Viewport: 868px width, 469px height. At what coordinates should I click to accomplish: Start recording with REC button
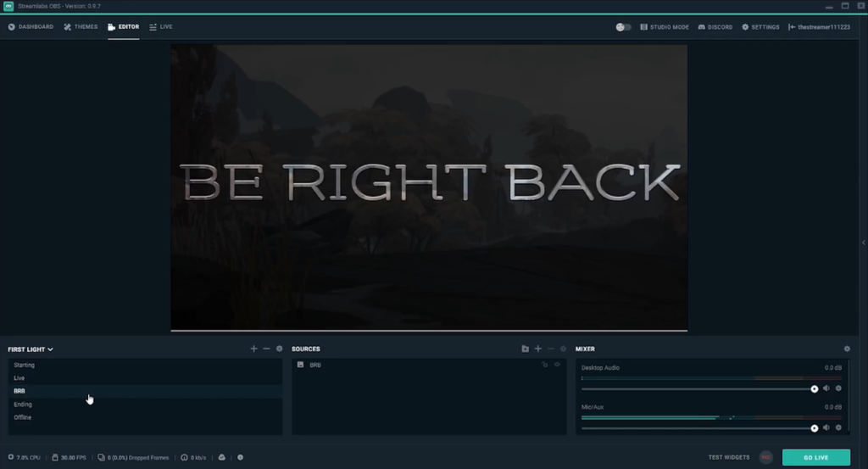click(x=766, y=457)
